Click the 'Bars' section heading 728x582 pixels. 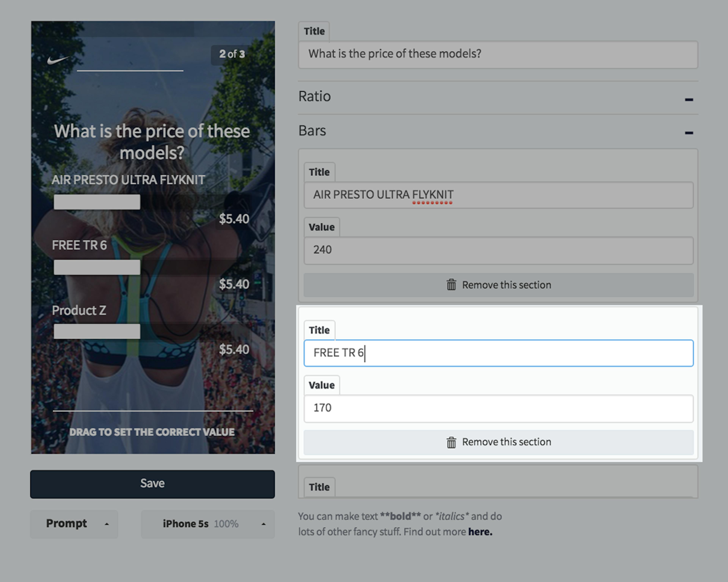point(312,131)
